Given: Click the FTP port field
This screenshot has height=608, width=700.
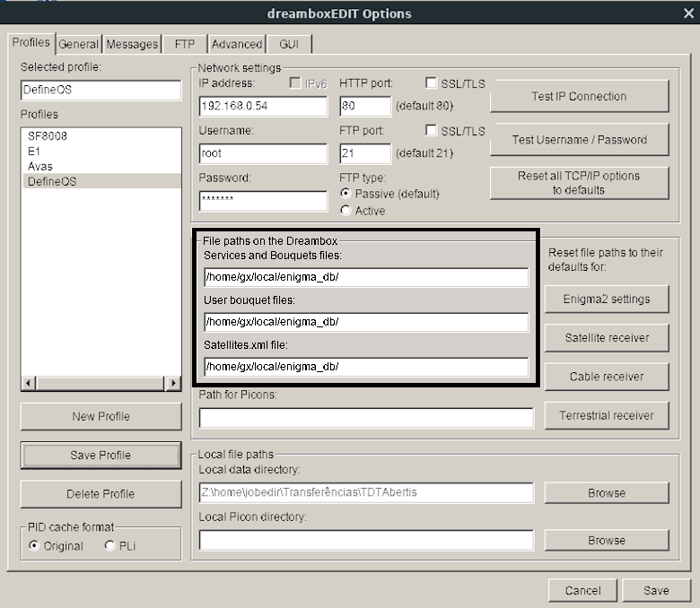Looking at the screenshot, I should pos(365,153).
